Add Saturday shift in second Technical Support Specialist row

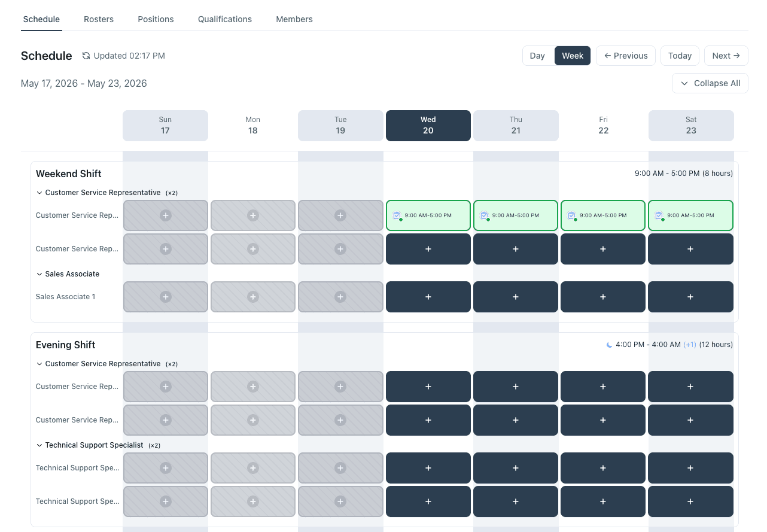point(690,501)
